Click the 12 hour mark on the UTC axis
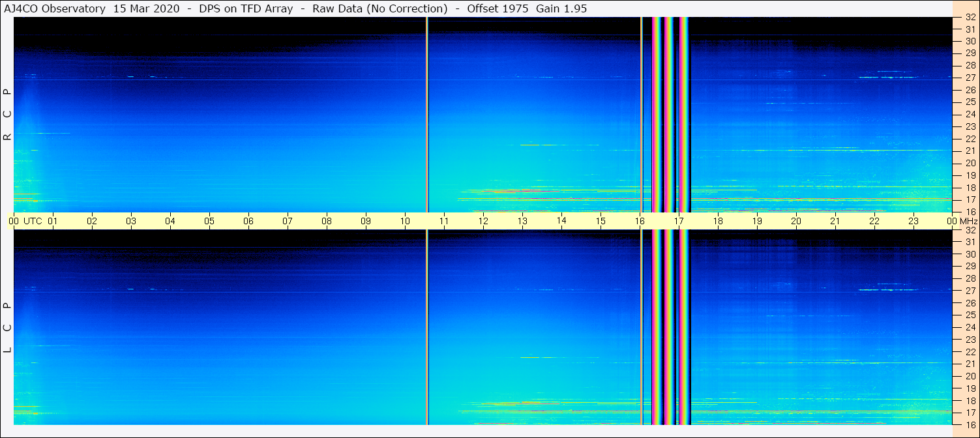Image resolution: width=980 pixels, height=438 pixels. (483, 221)
